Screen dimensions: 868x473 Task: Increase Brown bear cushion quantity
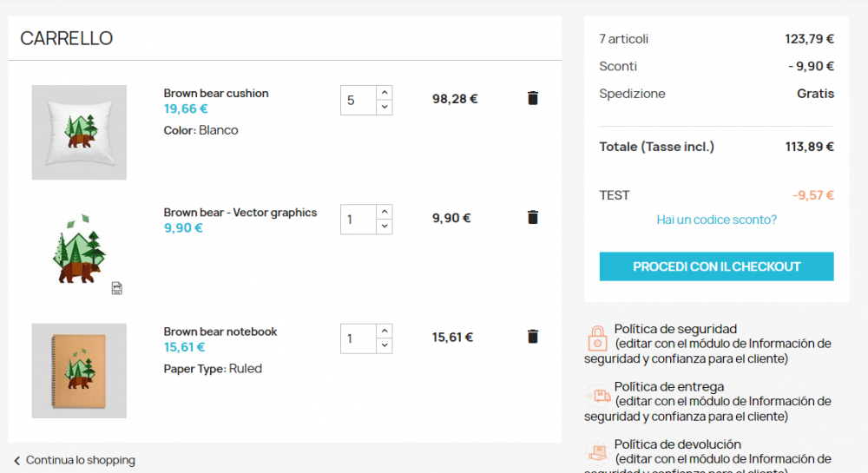pyautogui.click(x=385, y=92)
